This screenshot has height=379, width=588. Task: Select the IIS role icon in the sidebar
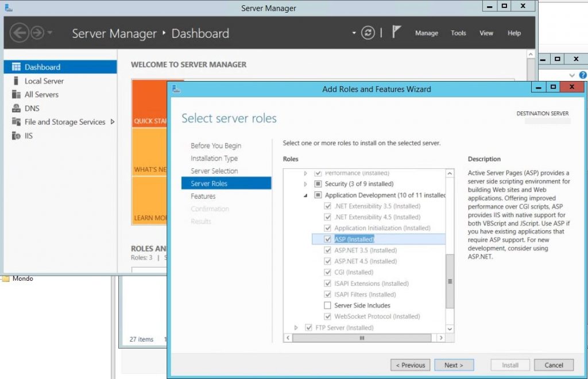tap(15, 136)
